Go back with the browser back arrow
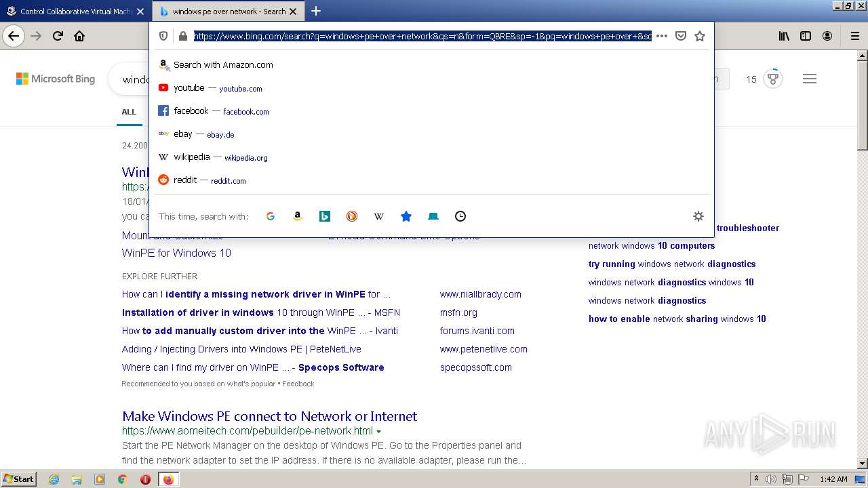This screenshot has height=488, width=868. coord(14,36)
